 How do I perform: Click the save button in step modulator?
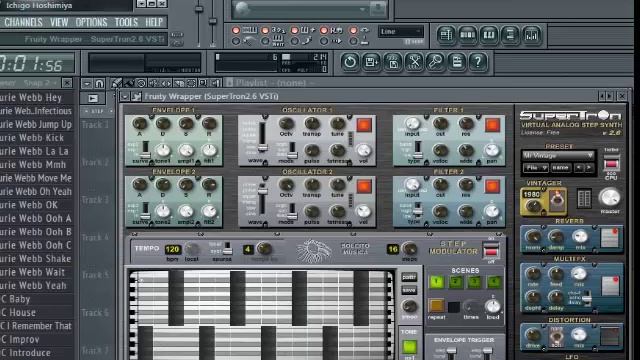(x=409, y=290)
